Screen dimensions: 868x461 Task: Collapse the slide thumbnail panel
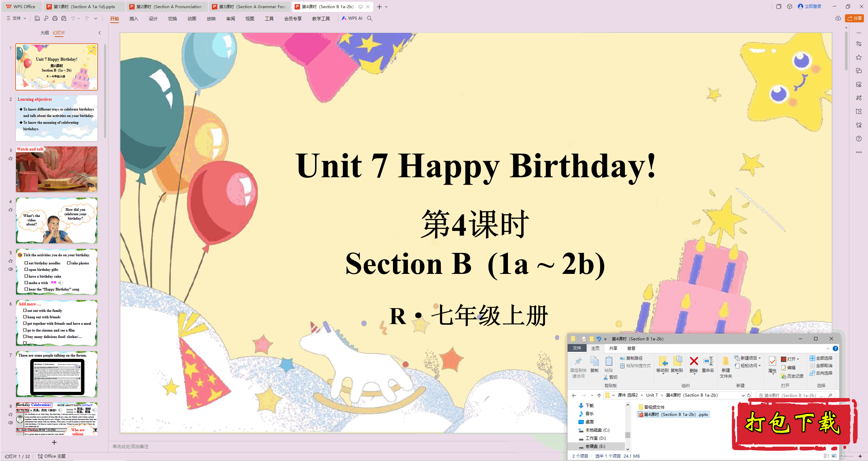click(x=100, y=33)
